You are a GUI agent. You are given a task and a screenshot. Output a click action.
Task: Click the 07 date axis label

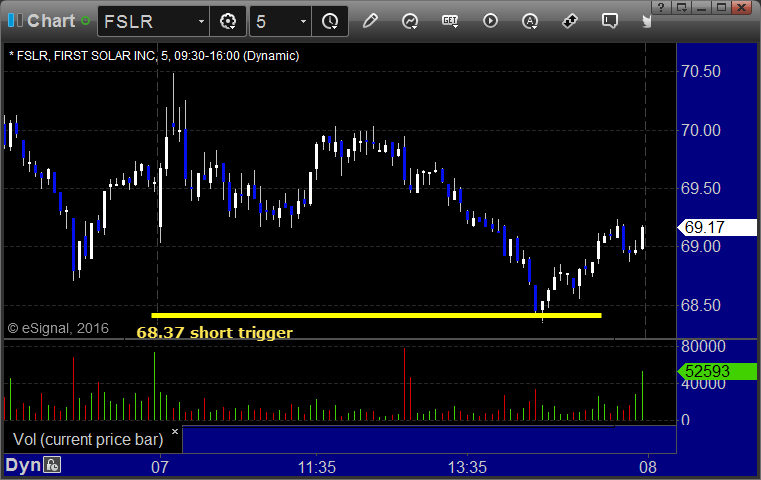coord(160,467)
